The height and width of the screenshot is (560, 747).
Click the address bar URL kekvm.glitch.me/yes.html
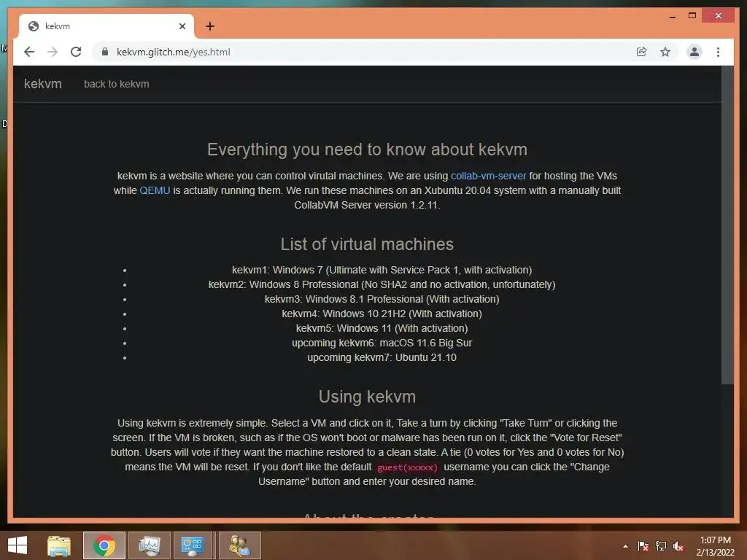(174, 52)
